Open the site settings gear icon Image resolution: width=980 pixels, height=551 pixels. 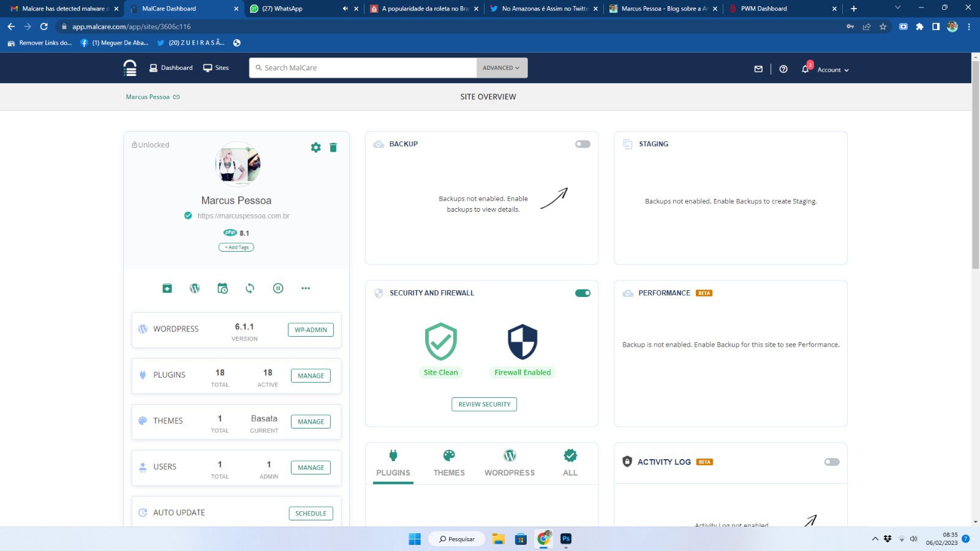click(315, 148)
